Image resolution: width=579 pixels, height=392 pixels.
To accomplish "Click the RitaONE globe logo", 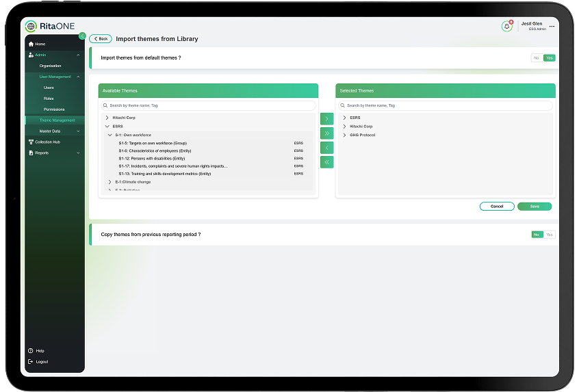I will (x=31, y=27).
